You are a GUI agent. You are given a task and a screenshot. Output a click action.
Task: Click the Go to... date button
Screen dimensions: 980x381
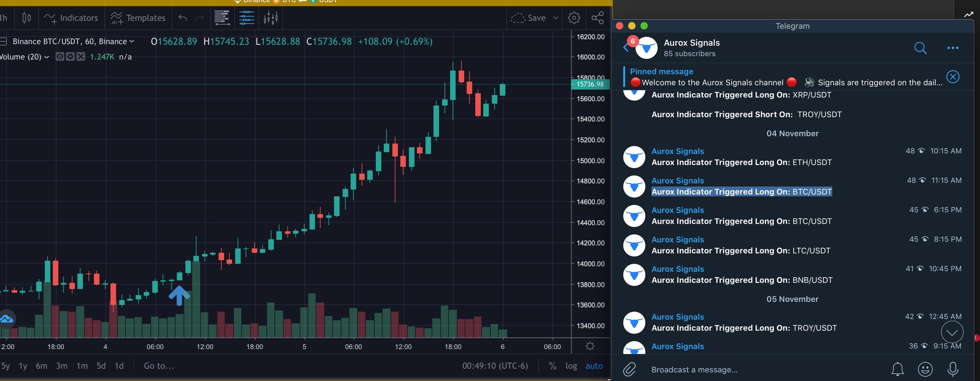click(159, 366)
